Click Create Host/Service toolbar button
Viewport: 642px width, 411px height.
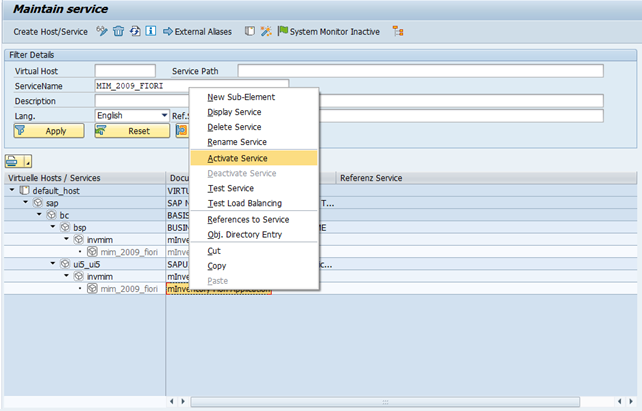coord(48,32)
